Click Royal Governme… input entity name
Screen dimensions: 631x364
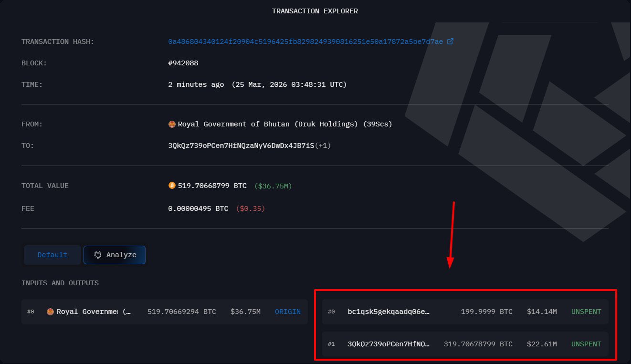click(87, 312)
